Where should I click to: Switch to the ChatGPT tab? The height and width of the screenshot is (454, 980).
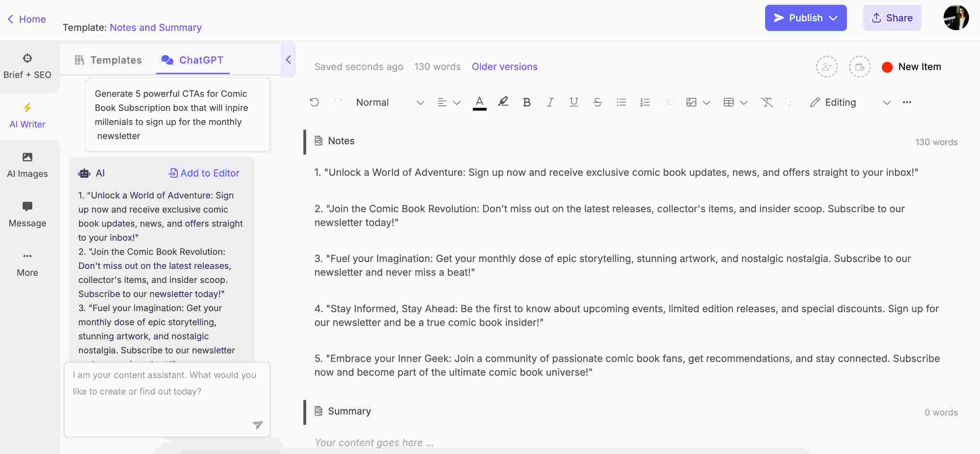(x=192, y=60)
